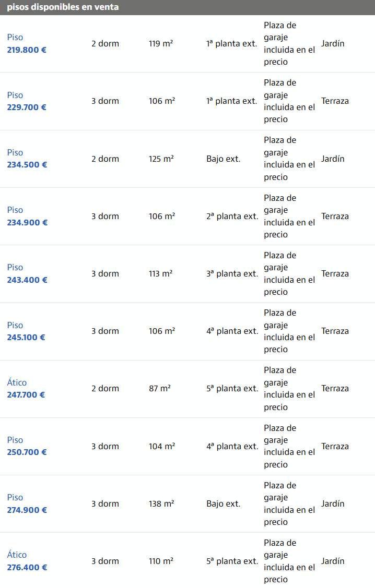View the flat priced 250.700 €
The image size is (375, 588).
27,452
